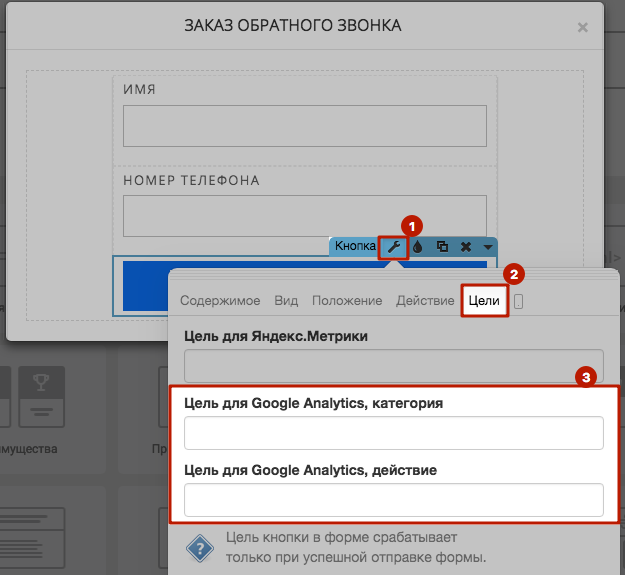Focus the Google Analytics категория field
The height and width of the screenshot is (575, 625).
point(394,433)
